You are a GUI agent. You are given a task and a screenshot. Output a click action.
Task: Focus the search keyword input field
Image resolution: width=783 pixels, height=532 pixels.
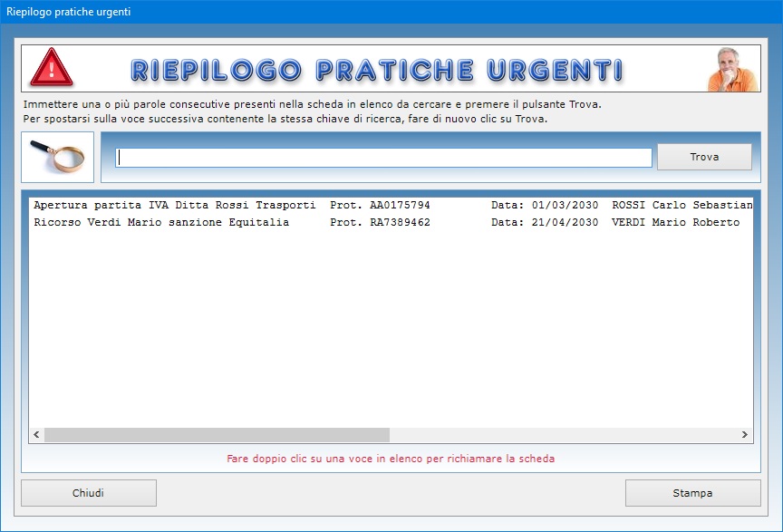point(383,158)
